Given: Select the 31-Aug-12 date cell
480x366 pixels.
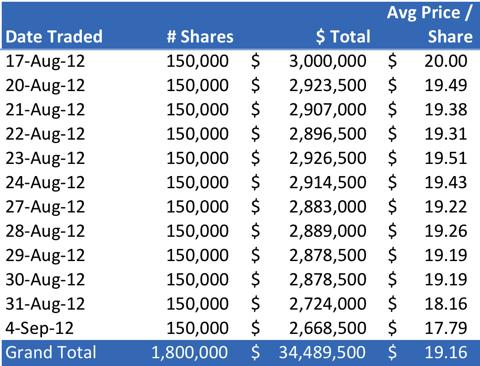Looking at the screenshot, I should pyautogui.click(x=45, y=304).
